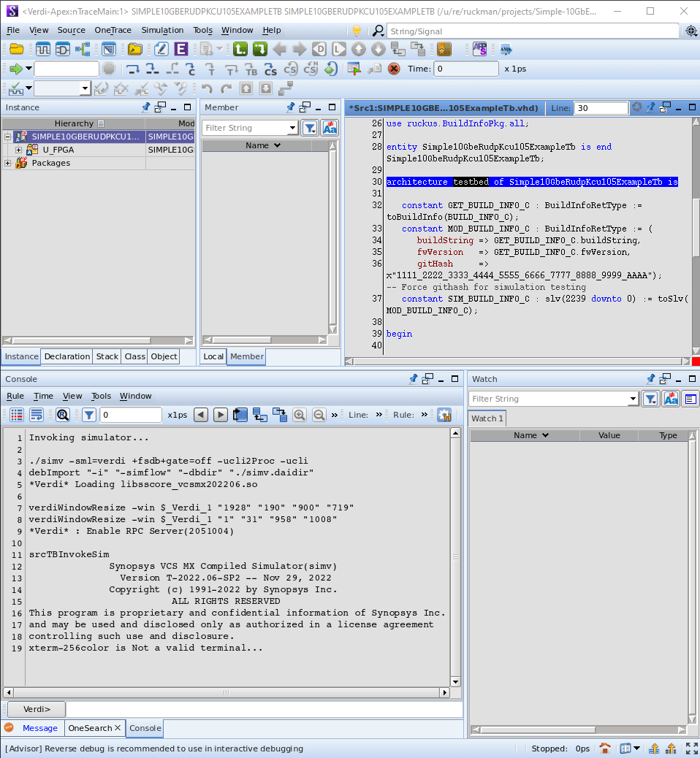
Task: Click the open folder icon in toolbar
Action: pyautogui.click(x=16, y=49)
